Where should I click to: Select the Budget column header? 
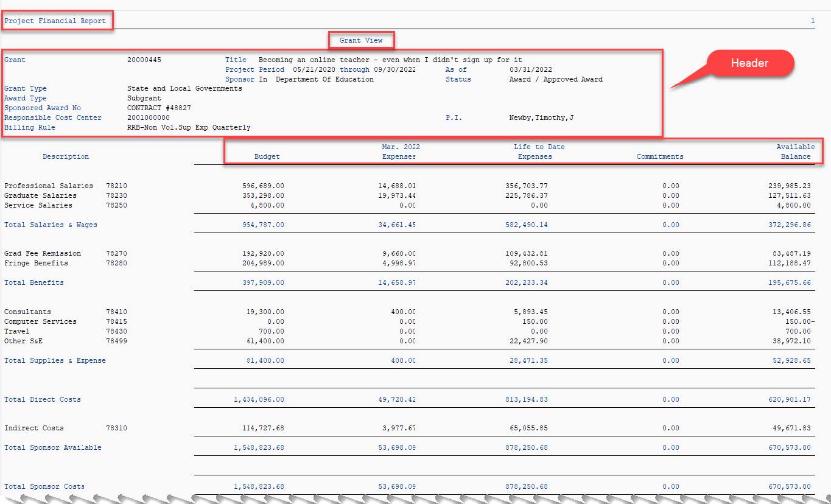point(267,157)
